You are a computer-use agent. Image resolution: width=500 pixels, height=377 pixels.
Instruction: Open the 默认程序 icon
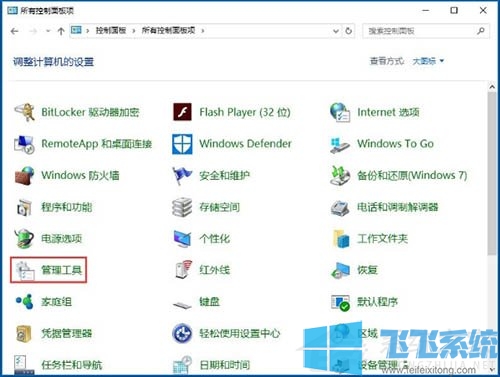click(340, 302)
